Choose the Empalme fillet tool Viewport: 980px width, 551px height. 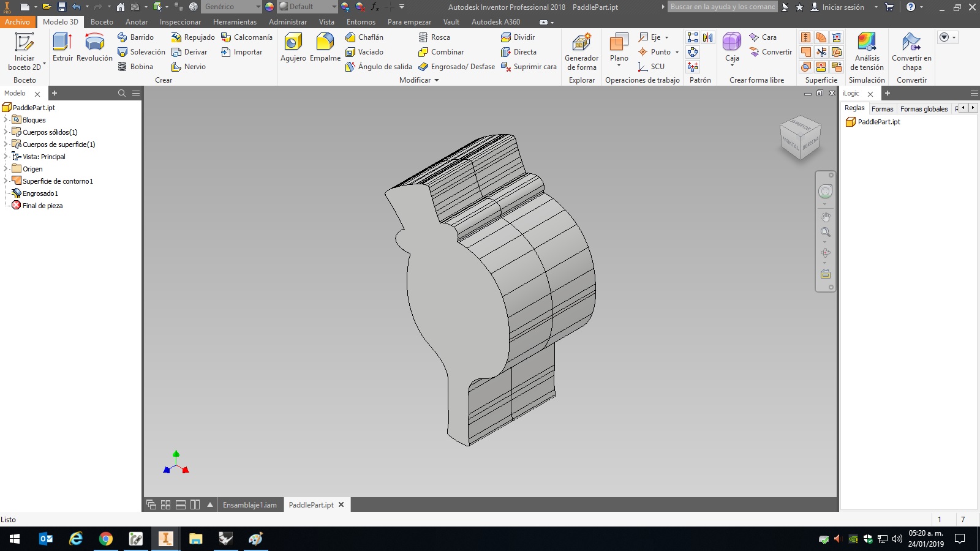pyautogui.click(x=325, y=48)
